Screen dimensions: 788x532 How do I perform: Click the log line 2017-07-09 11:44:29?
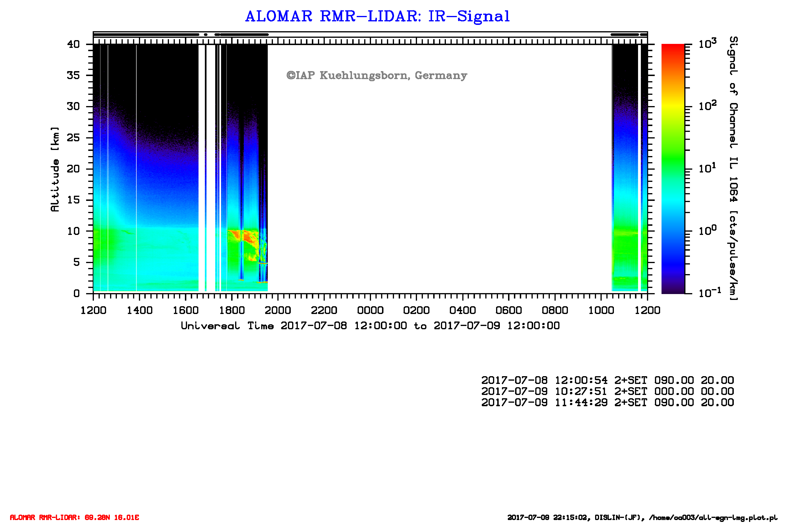[607, 402]
